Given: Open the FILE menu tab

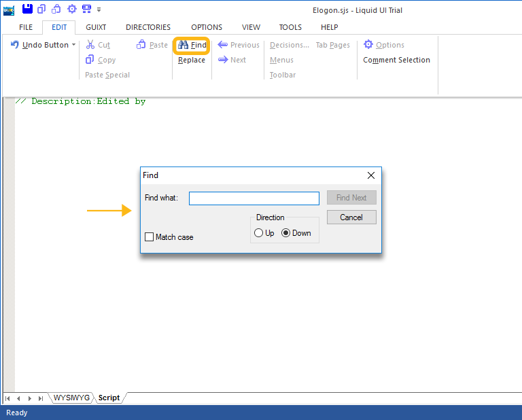Looking at the screenshot, I should 26,27.
